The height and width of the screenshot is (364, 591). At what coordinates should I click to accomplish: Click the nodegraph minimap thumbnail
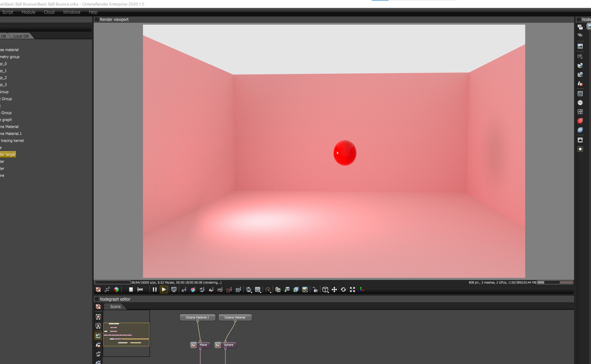pos(126,333)
